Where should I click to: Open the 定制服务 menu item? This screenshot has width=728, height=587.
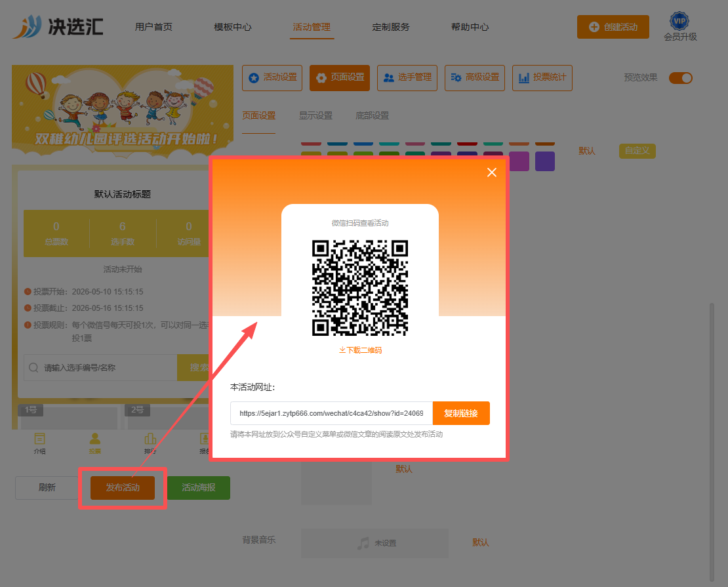click(391, 27)
